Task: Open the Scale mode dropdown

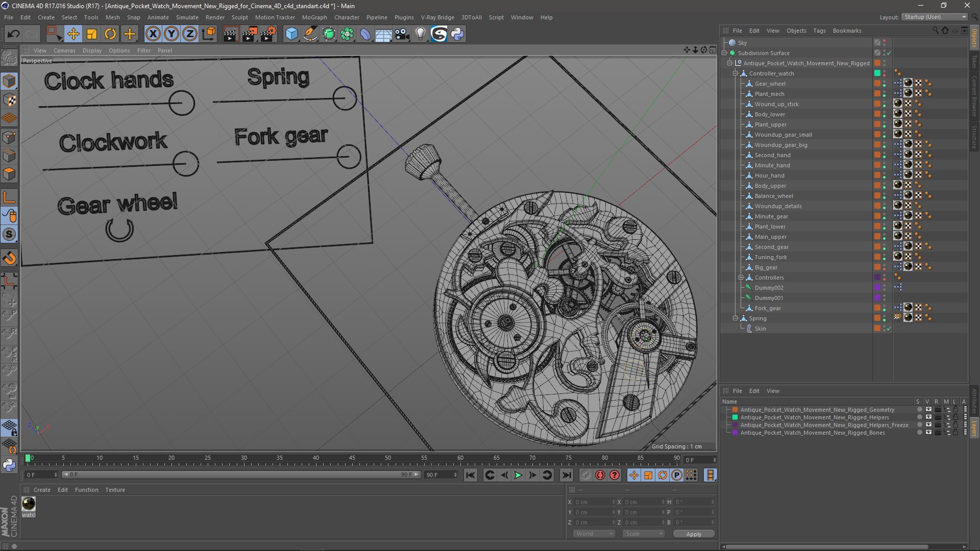Action: pyautogui.click(x=644, y=534)
